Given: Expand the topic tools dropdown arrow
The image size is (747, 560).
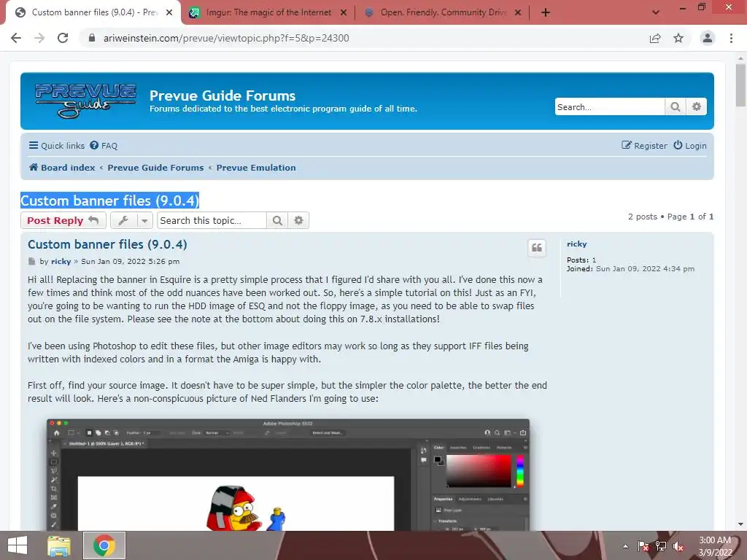Looking at the screenshot, I should (x=144, y=220).
